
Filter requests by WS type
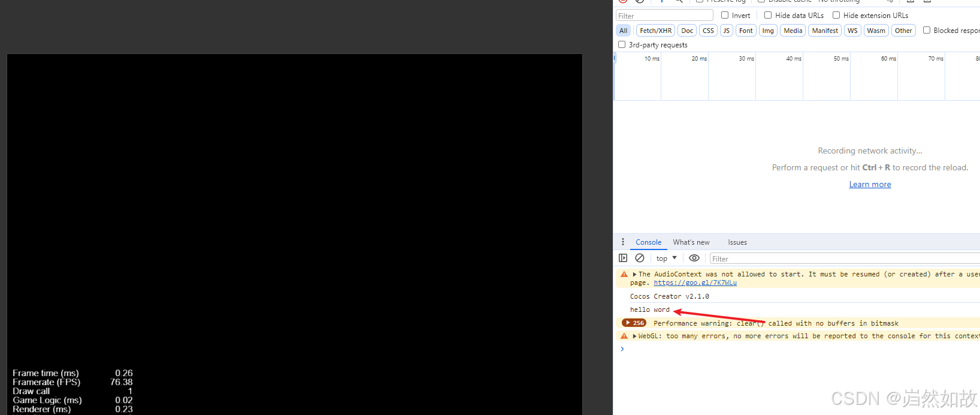[x=852, y=31]
